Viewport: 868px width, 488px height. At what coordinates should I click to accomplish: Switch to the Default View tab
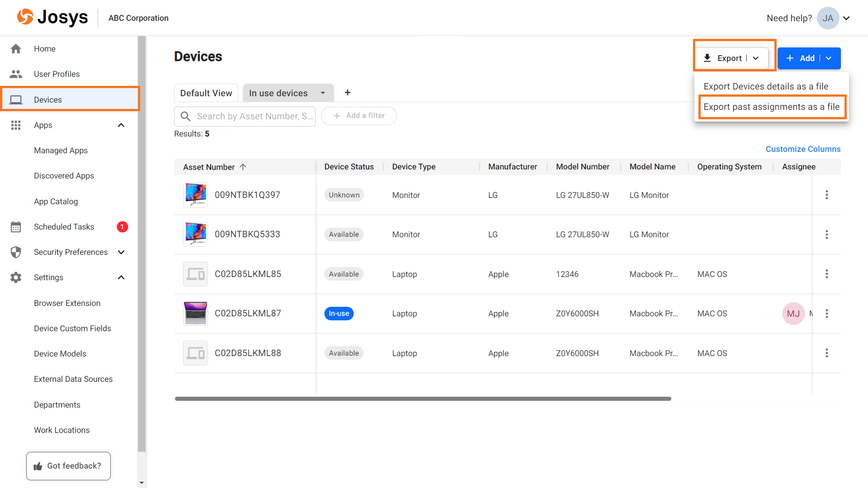[206, 93]
